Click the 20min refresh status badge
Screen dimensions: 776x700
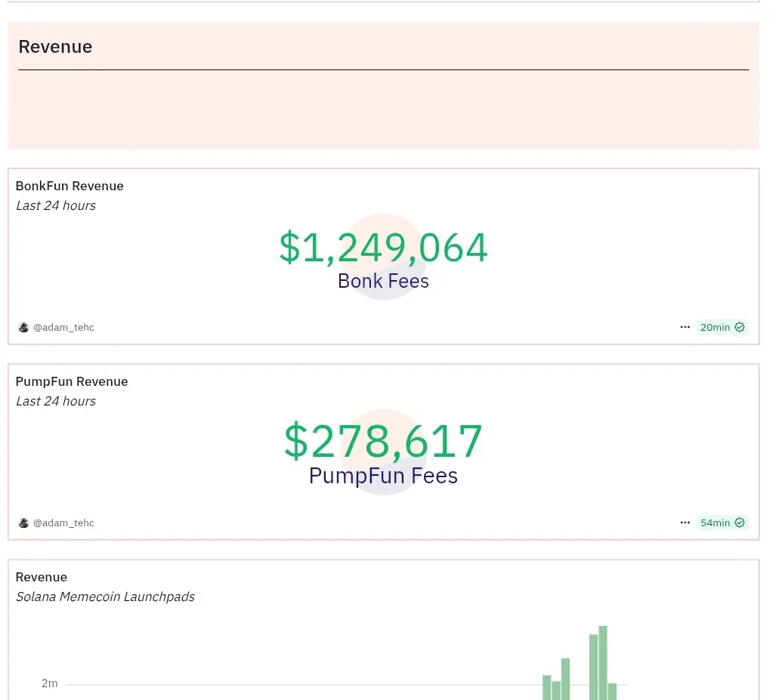point(722,327)
